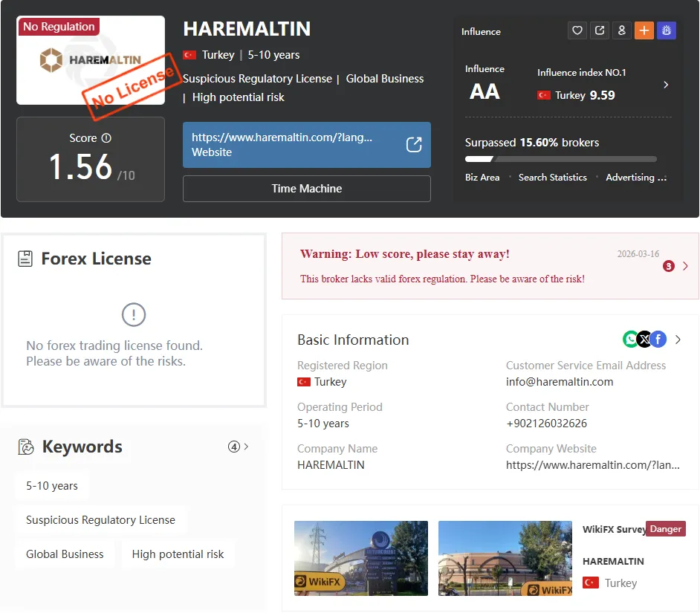The width and height of the screenshot is (700, 613).
Task: Click the orange plus icon
Action: point(644,30)
